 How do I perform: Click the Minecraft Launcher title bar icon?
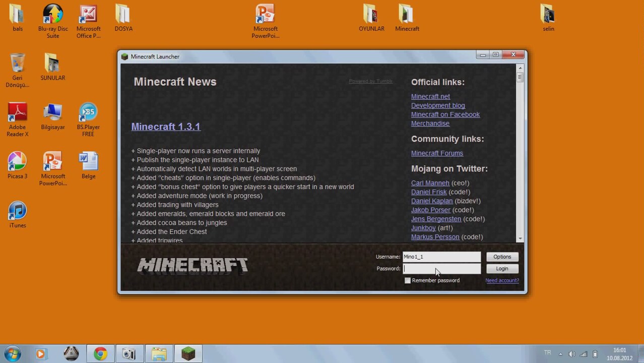coord(124,56)
